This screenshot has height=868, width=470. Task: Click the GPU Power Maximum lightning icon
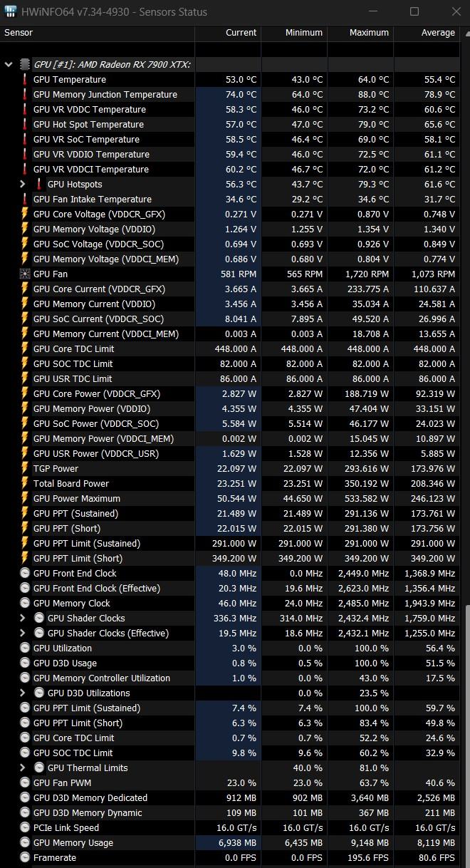pos(25,498)
